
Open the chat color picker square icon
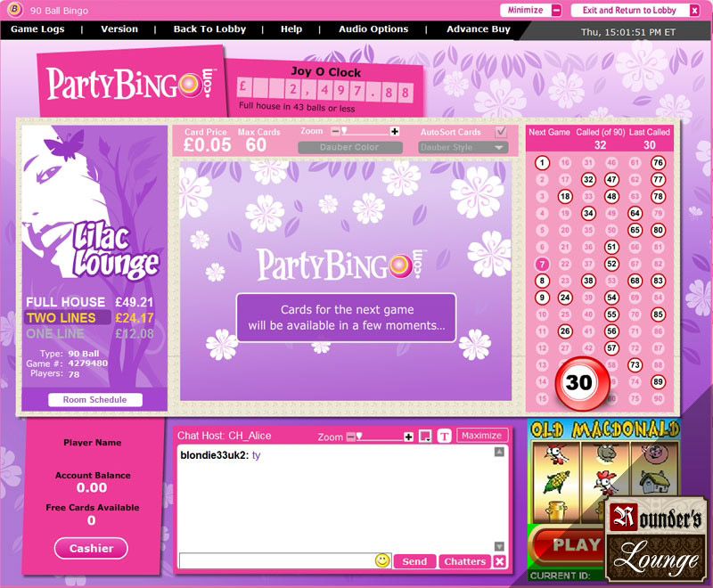pyautogui.click(x=425, y=437)
